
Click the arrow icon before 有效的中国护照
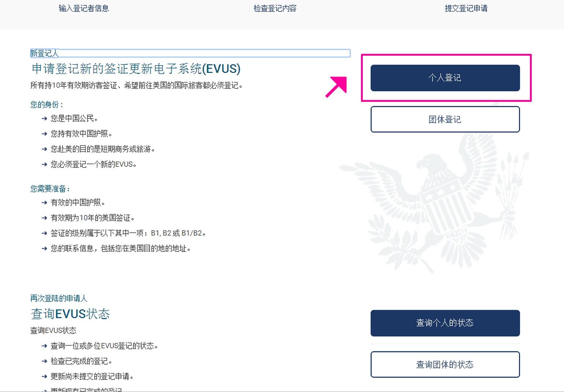pyautogui.click(x=44, y=202)
